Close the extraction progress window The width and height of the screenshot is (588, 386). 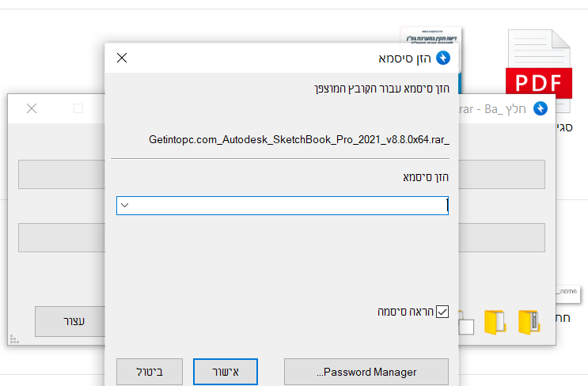(x=32, y=108)
